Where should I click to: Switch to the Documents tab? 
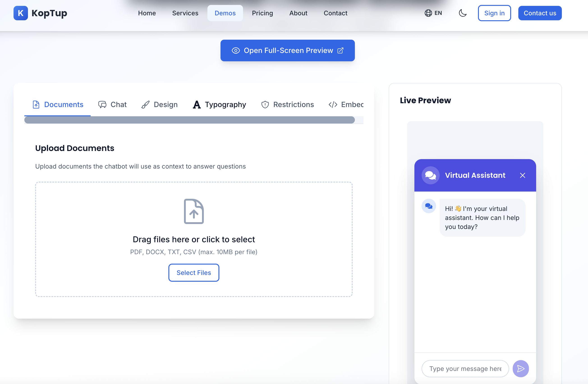pos(57,105)
